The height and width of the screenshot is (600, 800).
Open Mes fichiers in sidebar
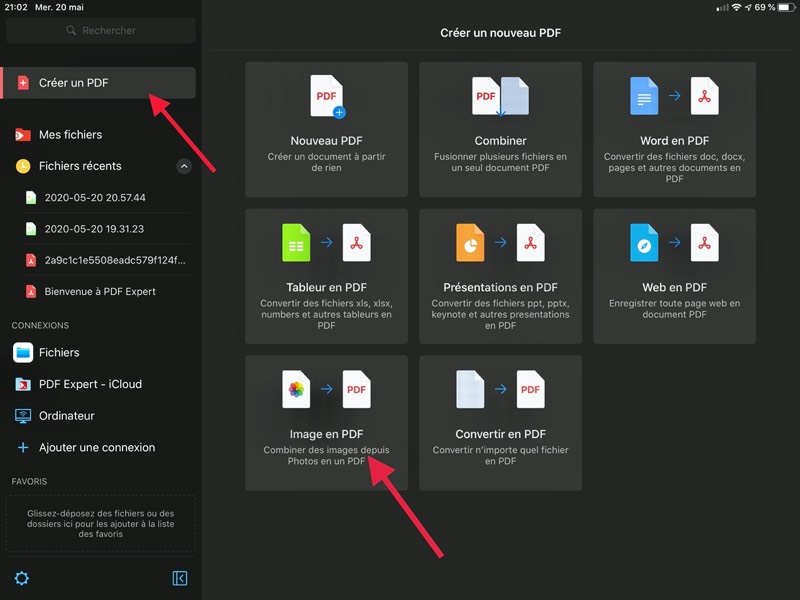coord(70,134)
